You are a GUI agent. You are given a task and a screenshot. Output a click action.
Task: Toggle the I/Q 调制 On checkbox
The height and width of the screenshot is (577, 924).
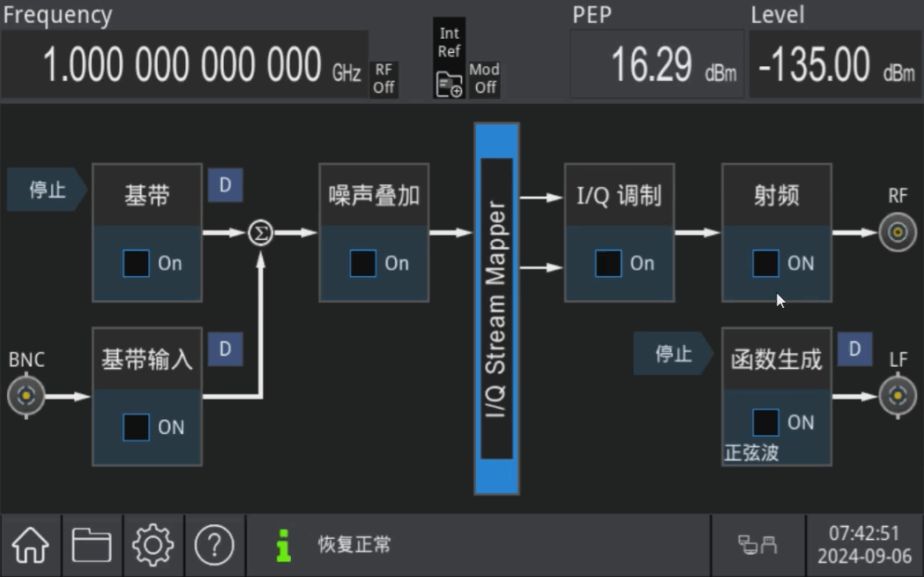(608, 263)
